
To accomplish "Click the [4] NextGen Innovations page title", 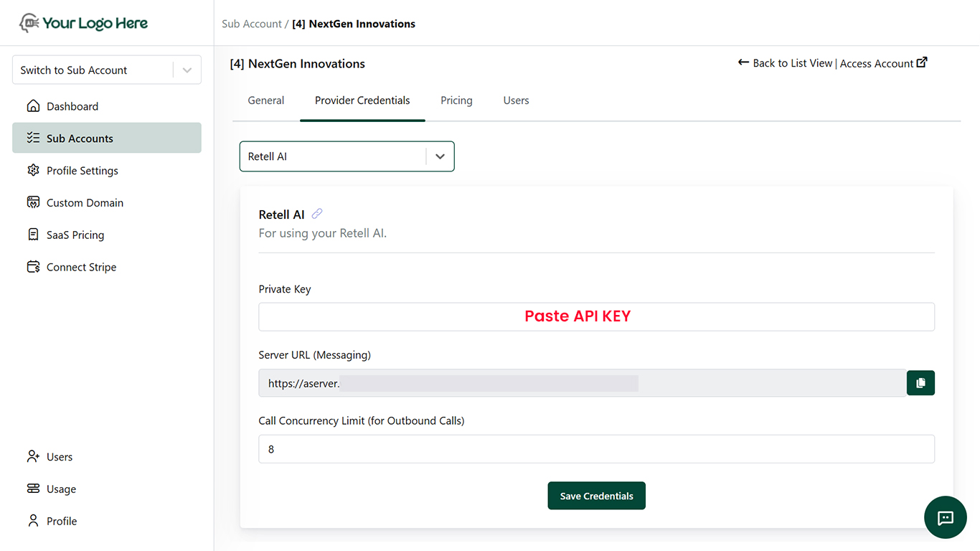I will click(x=297, y=64).
